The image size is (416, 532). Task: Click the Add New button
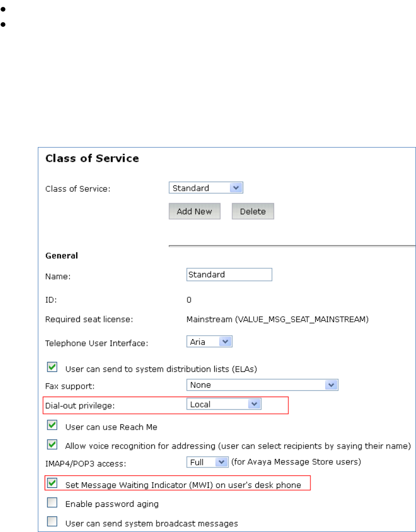click(x=194, y=211)
